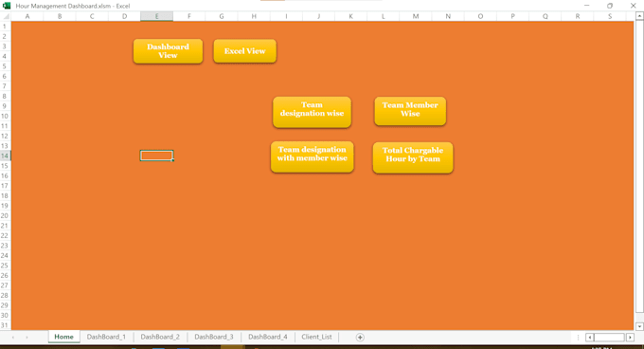
Task: Click the Excel View button
Action: (x=244, y=51)
